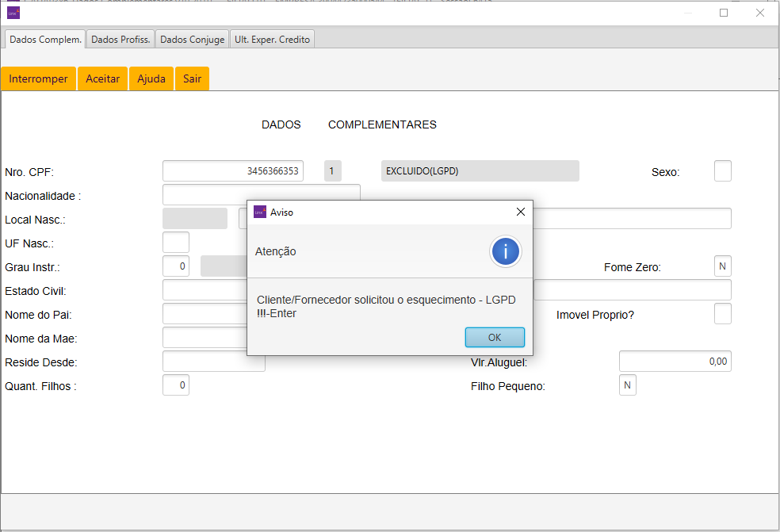Click the Nome do Pai input field
Image resolution: width=780 pixels, height=532 pixels.
coord(205,313)
